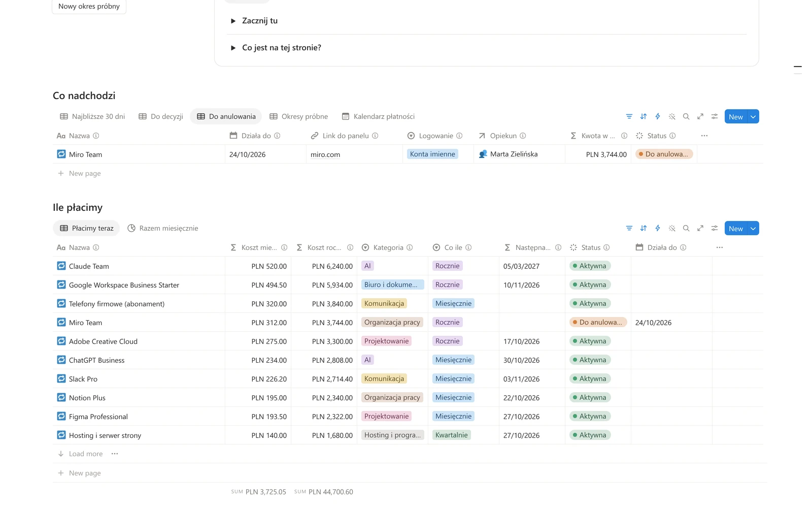The image size is (812, 508).
Task: Open view settings icon in Ile płacimy
Action: coord(715,228)
